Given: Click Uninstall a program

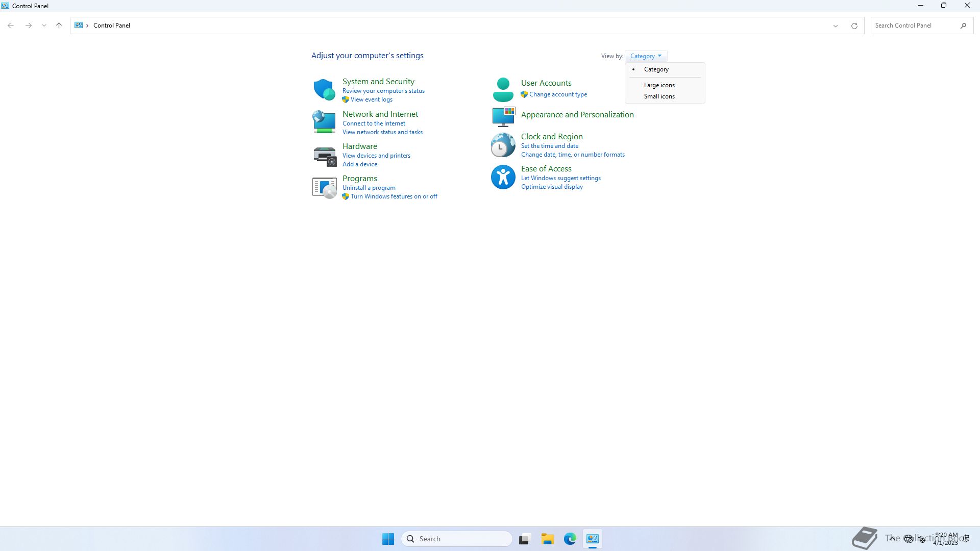Looking at the screenshot, I should (x=369, y=188).
